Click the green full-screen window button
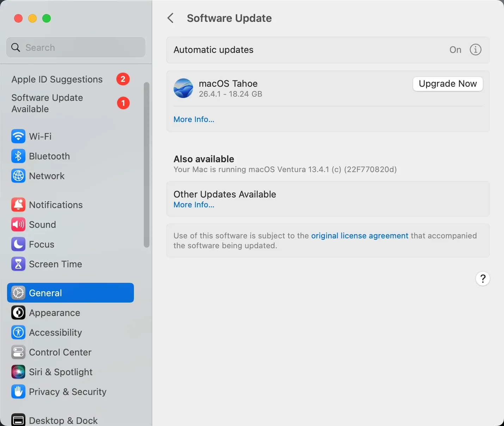This screenshot has height=426, width=504. click(x=47, y=18)
